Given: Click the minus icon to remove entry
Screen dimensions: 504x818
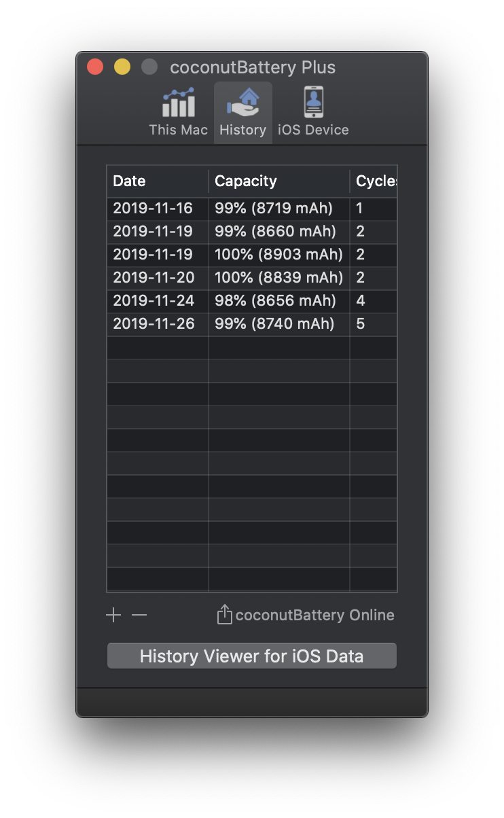Looking at the screenshot, I should 139,616.
